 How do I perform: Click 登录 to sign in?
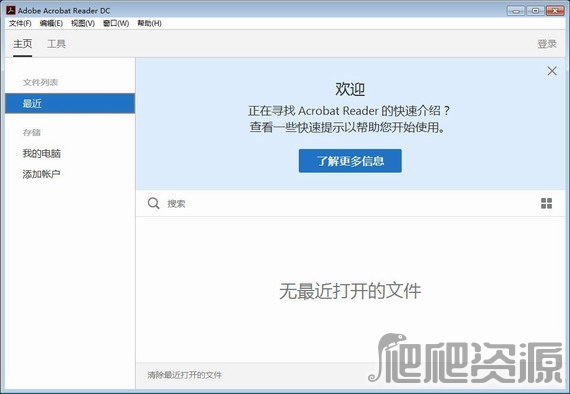pyautogui.click(x=547, y=44)
